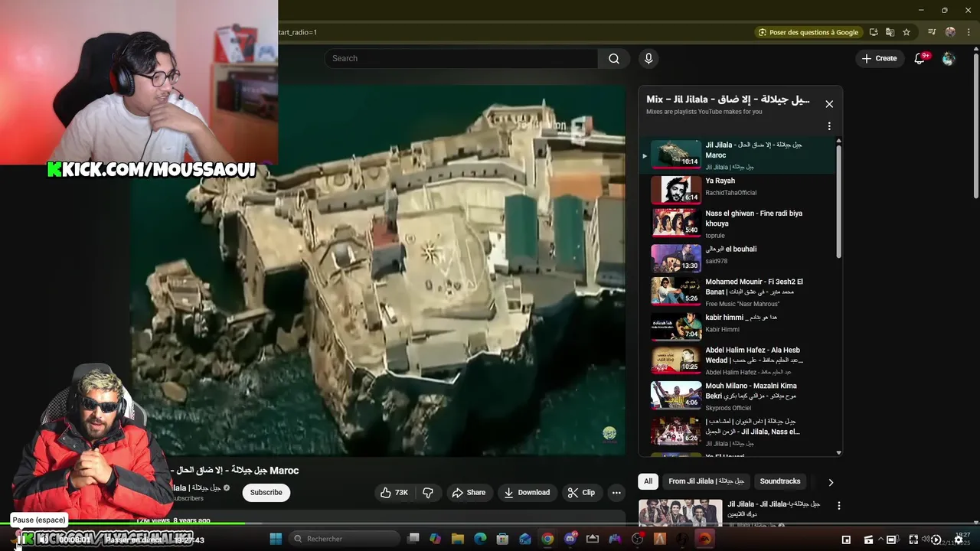Click the Create button
The width and height of the screenshot is (980, 551).
(x=879, y=58)
